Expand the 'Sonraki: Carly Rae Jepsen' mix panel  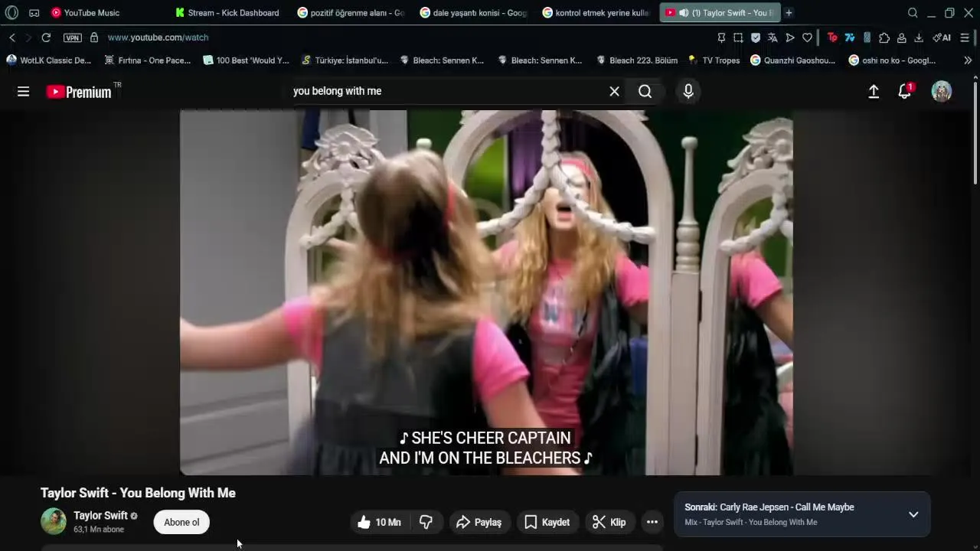tap(913, 515)
